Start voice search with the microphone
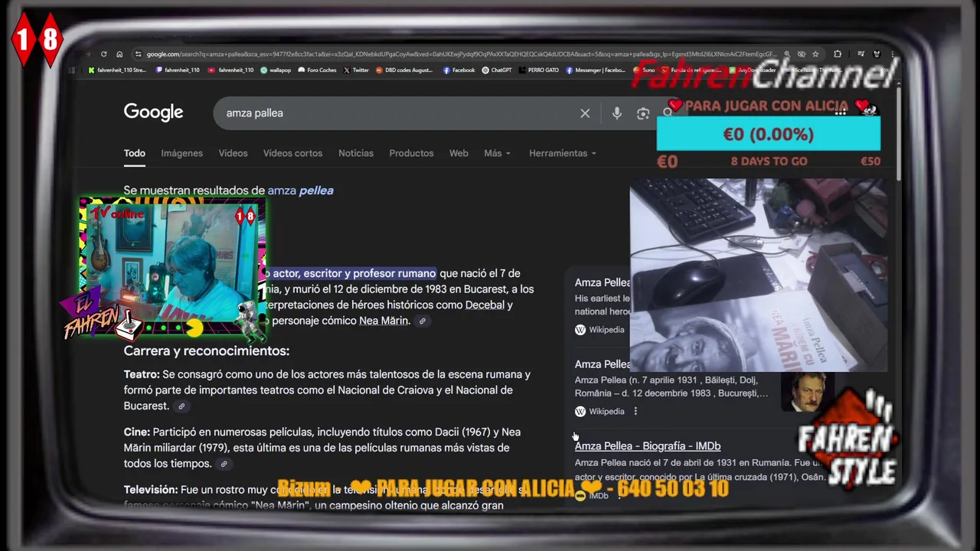 (617, 113)
